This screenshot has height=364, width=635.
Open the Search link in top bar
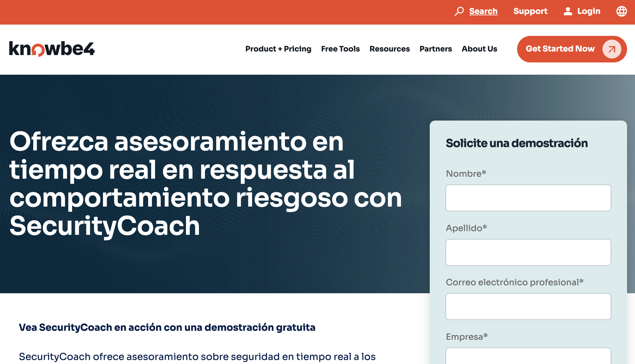pos(483,11)
